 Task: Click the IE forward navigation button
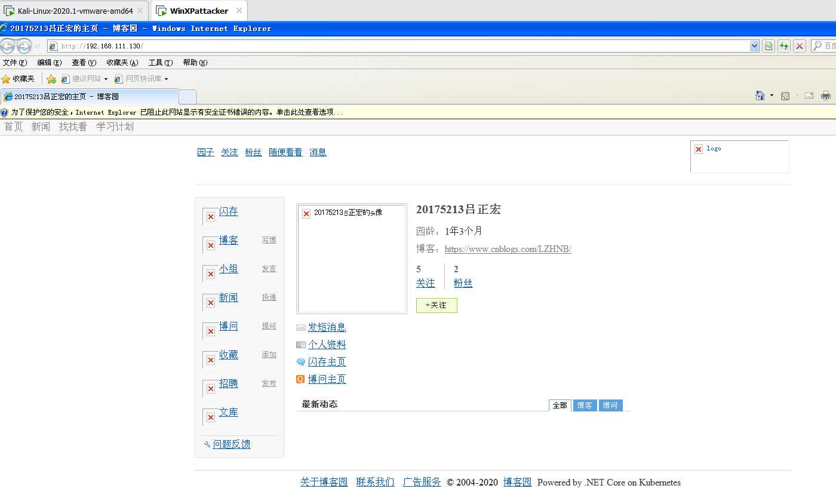point(24,46)
